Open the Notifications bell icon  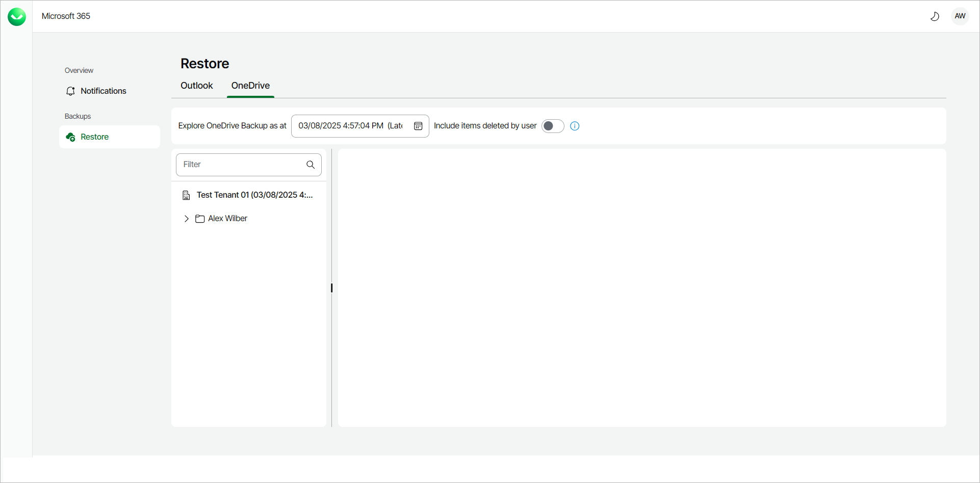(x=71, y=91)
